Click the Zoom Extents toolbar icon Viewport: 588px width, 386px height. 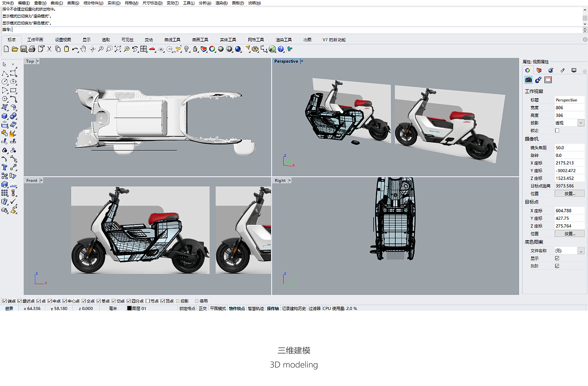click(118, 49)
